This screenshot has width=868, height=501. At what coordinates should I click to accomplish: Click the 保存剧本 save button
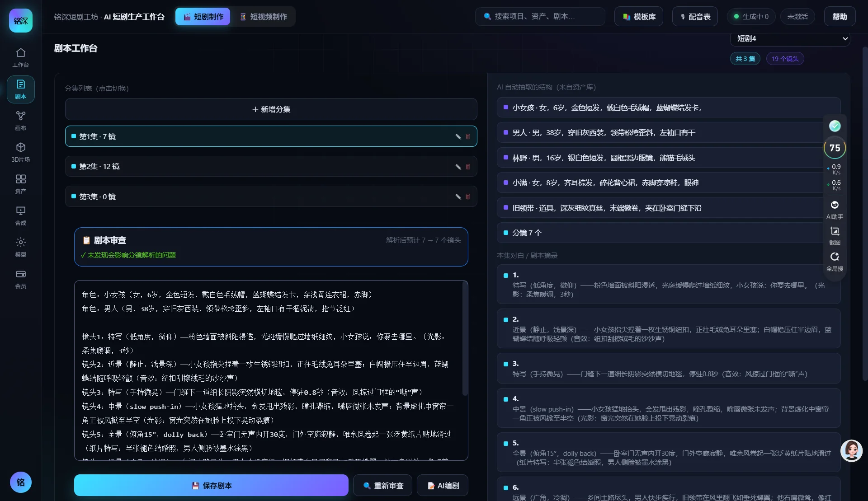(211, 486)
